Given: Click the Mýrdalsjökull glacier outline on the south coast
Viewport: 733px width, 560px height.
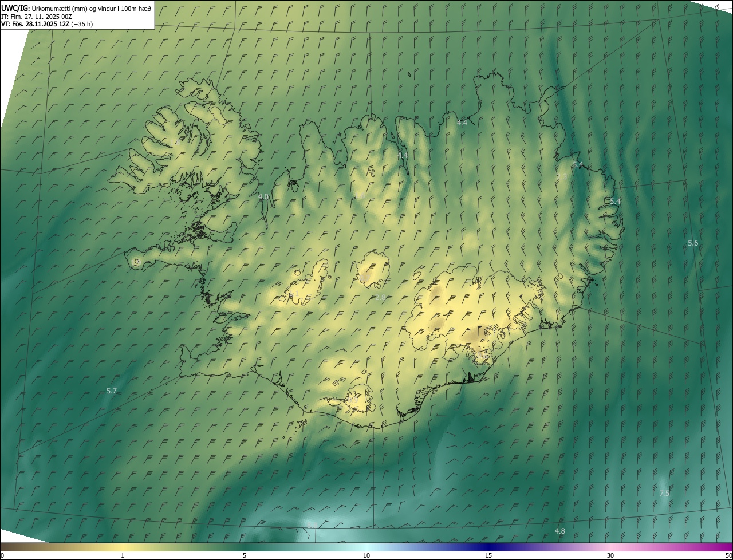Looking at the screenshot, I should coord(358,400).
